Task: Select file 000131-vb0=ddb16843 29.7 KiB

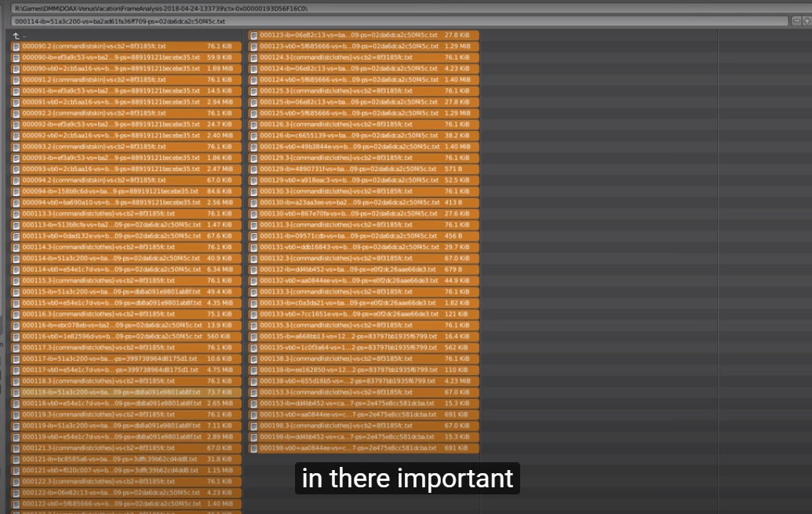Action: click(364, 247)
